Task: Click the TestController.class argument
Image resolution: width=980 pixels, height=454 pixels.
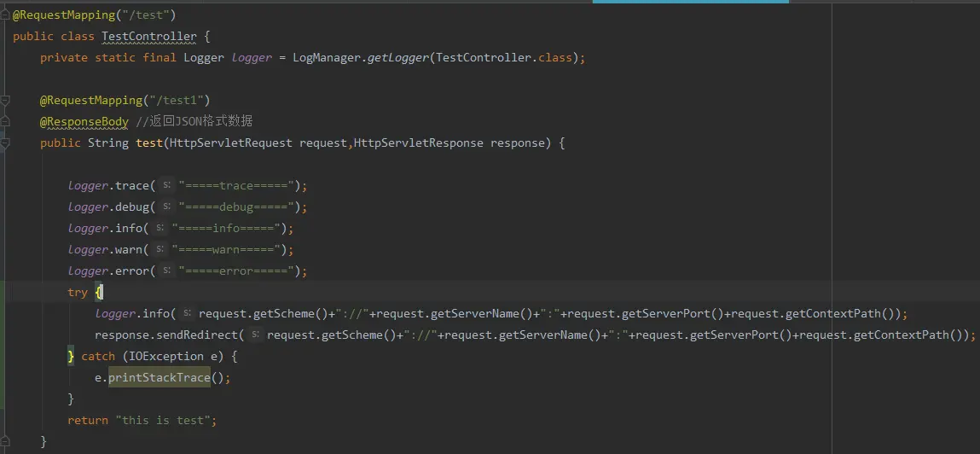Action: pos(504,57)
